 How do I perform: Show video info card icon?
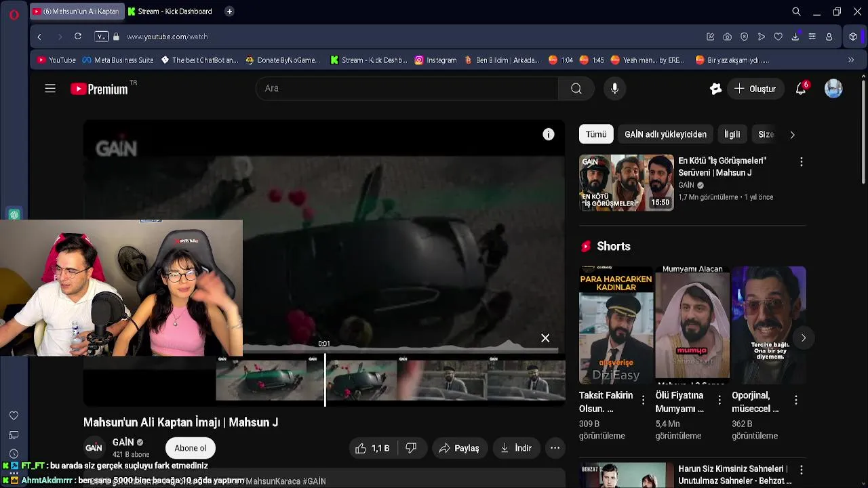tap(548, 134)
